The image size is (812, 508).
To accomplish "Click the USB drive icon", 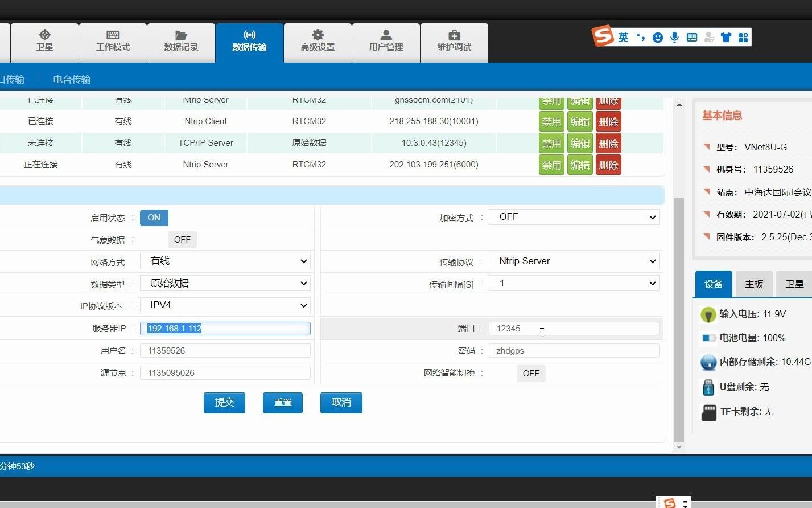I will tap(708, 387).
